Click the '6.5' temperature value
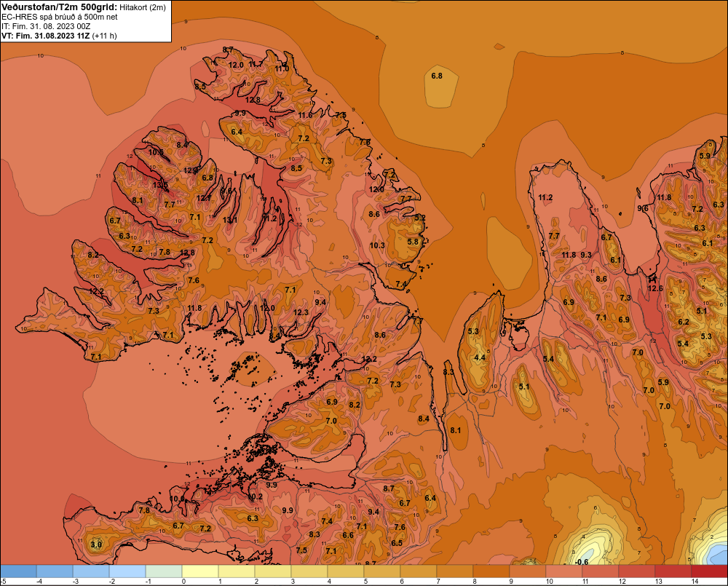Screen dimensions: 728x586 [397, 543]
